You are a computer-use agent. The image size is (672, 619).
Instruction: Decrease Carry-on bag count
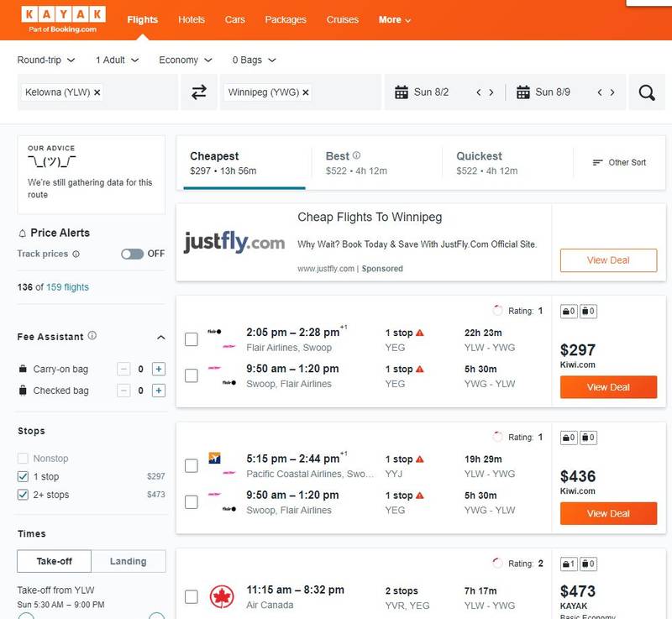(123, 369)
